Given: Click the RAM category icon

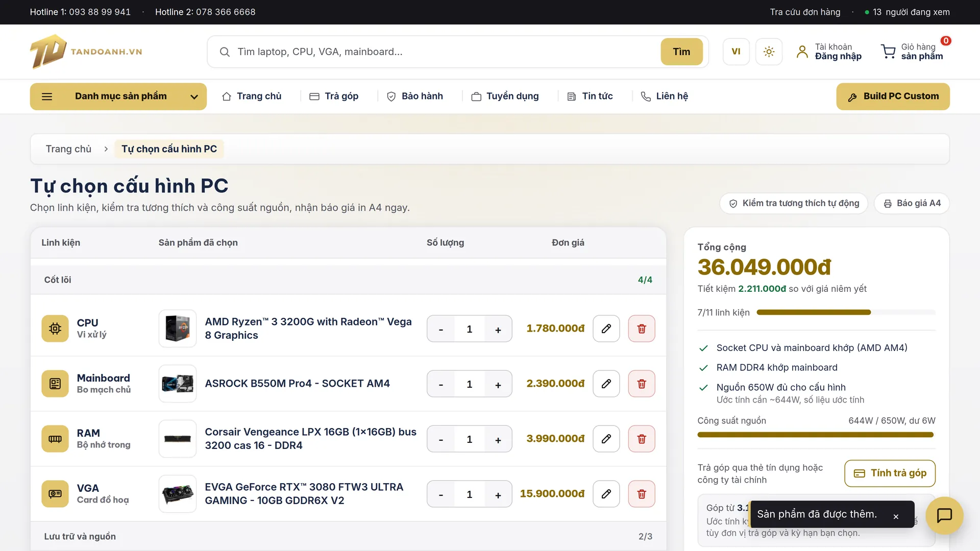Looking at the screenshot, I should point(55,439).
